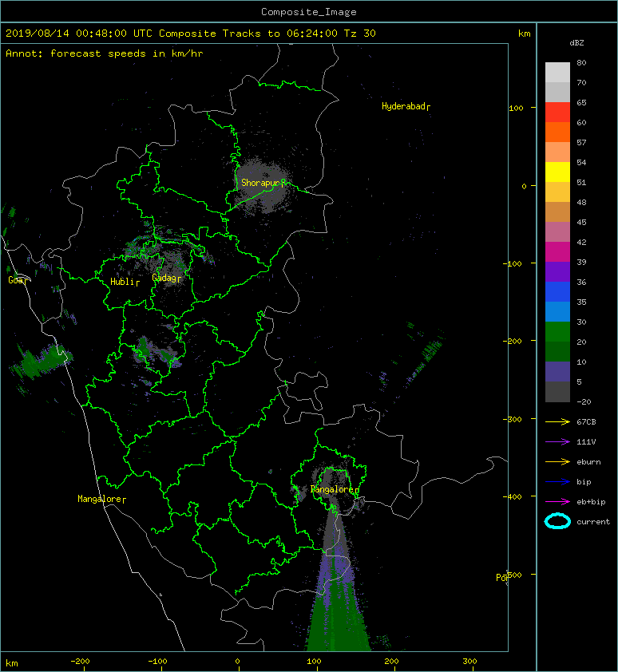
Task: Click the slate-blue 10 dBZ swatch
Action: click(x=557, y=371)
